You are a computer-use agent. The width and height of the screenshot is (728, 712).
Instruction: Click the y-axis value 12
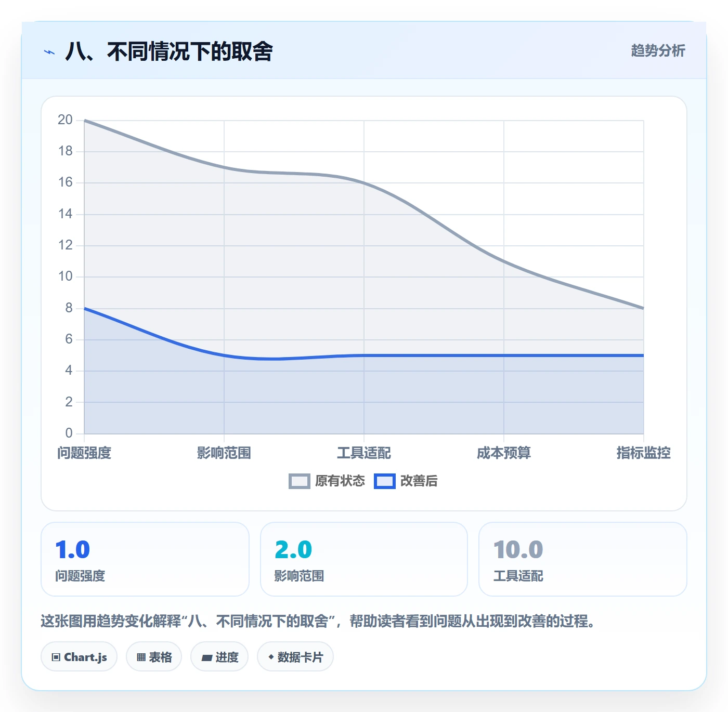[65, 245]
